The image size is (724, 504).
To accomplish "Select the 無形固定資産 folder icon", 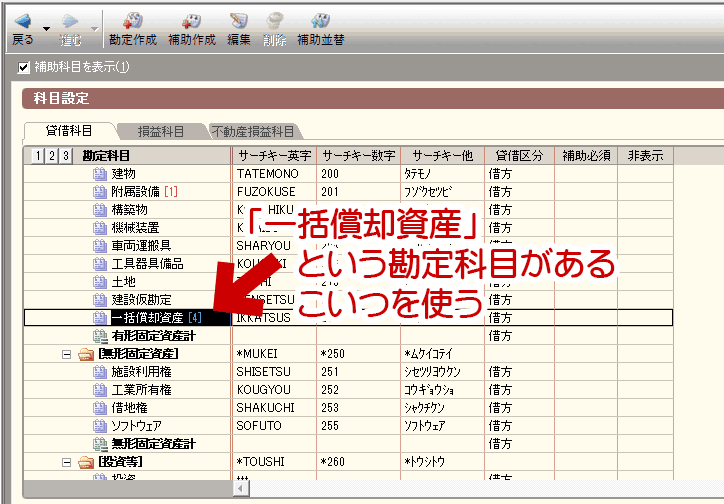I will point(86,354).
